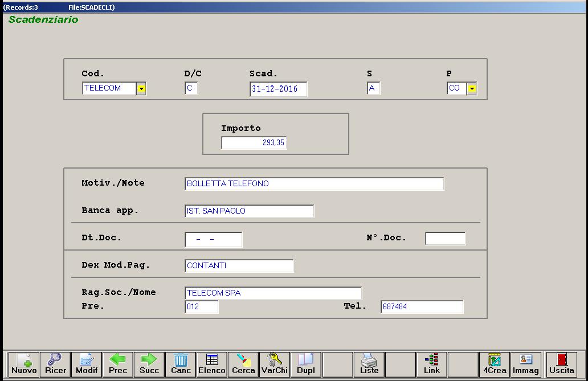Open Immag image card button
Screen dimensions: 588x381
(526, 364)
